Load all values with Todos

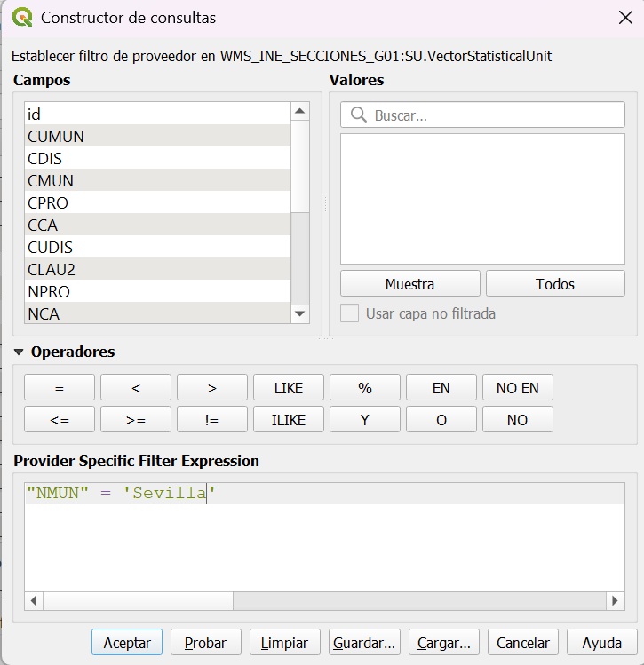coord(555,284)
